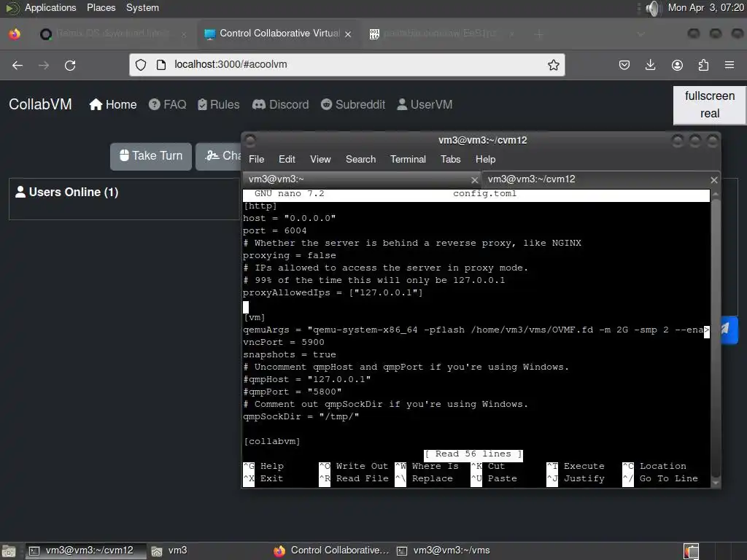Switch to the vm3@vm3:~ terminal tab
Screen dimensions: 747x560
[362, 179]
